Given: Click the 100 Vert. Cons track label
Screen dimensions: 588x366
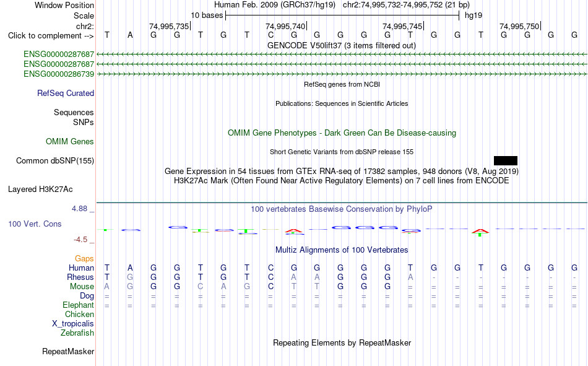Looking at the screenshot, I should coord(35,224).
